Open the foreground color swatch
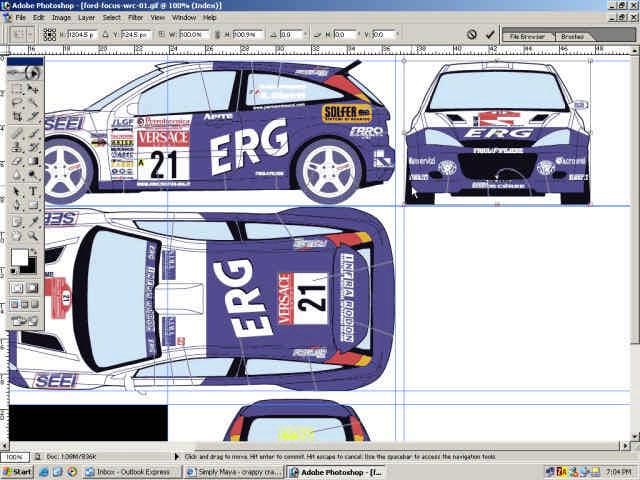640x480 pixels. point(19,257)
